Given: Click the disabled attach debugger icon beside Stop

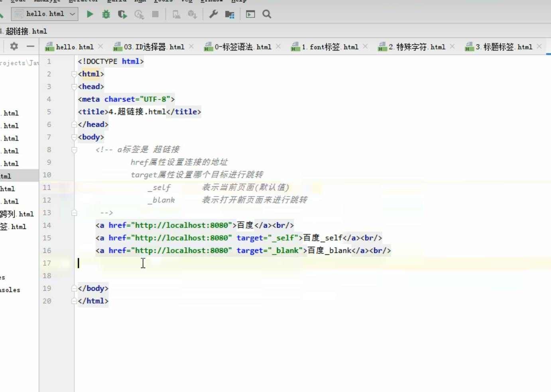Looking at the screenshot, I should coord(176,14).
